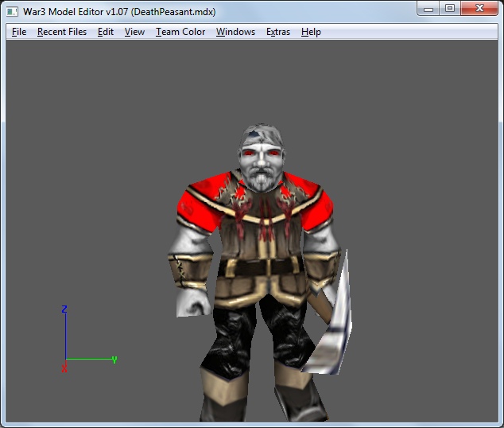The image size is (504, 428).
Task: Close the War3 Model Editor window
Action: (479, 9)
